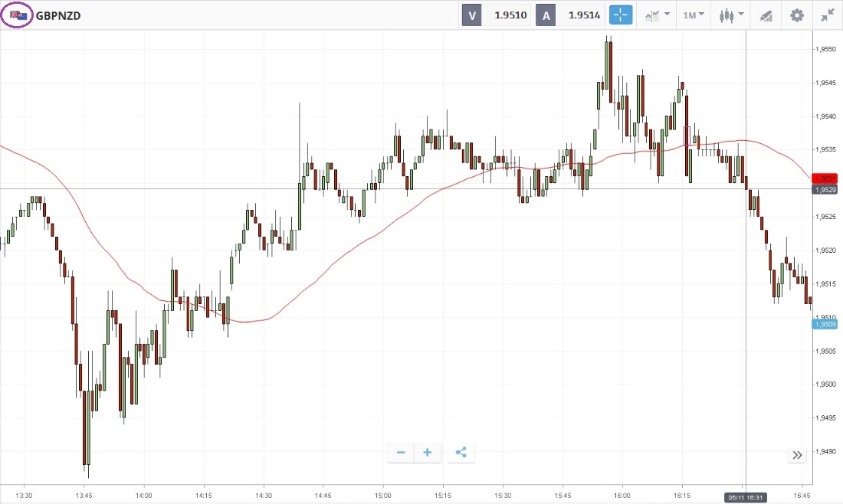Open the 1M timeframe dropdown
Viewport: 843px width, 504px height.
point(694,15)
